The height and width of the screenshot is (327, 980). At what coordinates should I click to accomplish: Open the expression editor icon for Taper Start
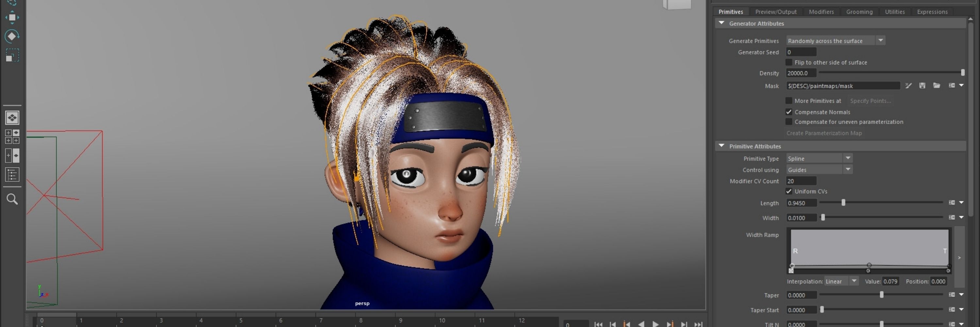click(x=952, y=309)
